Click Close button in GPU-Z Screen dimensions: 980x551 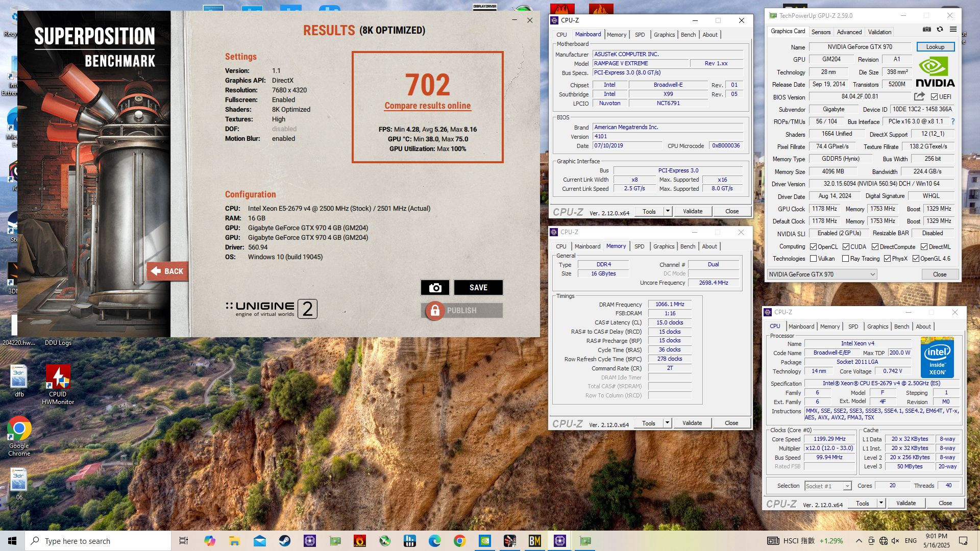coord(940,274)
